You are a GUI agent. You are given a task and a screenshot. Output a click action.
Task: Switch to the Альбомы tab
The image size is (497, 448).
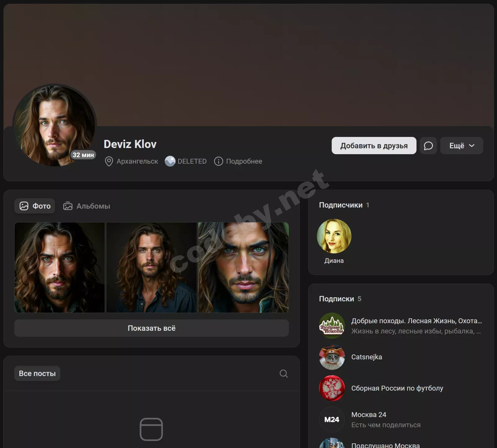(87, 206)
